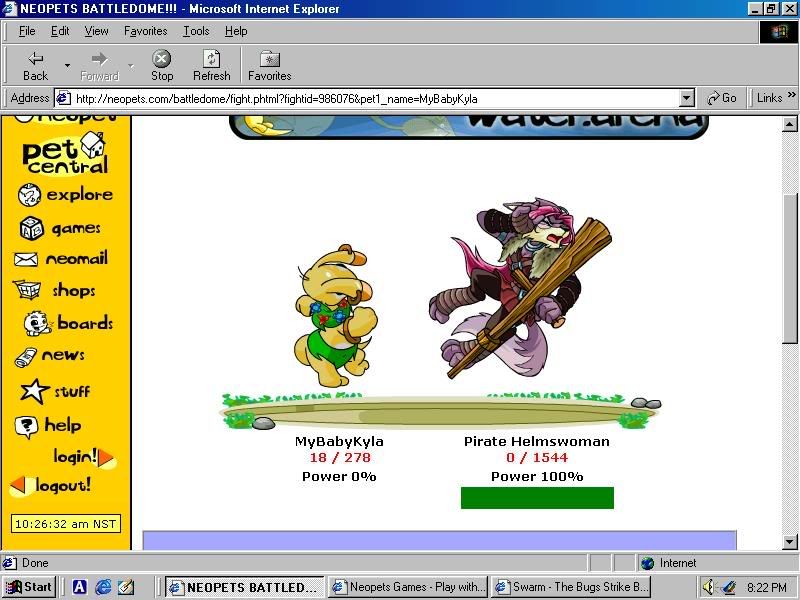The width and height of the screenshot is (800, 600).
Task: Click the address bar URL field
Action: [375, 98]
